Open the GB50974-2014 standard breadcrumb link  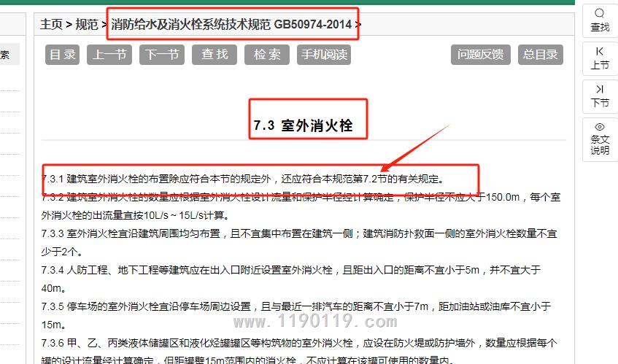(232, 25)
